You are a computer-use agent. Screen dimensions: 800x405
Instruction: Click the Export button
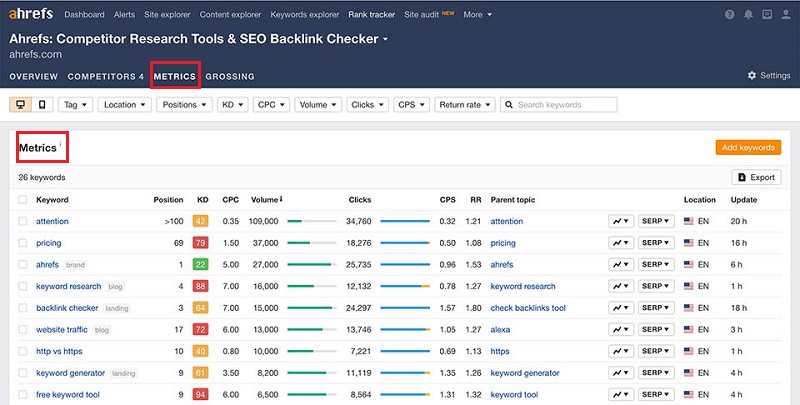(x=756, y=178)
